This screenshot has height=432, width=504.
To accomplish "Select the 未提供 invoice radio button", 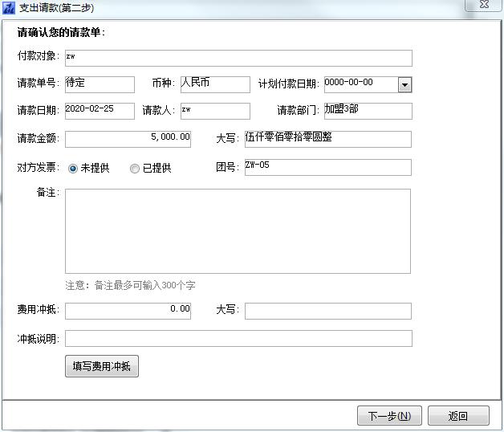I will pos(74,168).
